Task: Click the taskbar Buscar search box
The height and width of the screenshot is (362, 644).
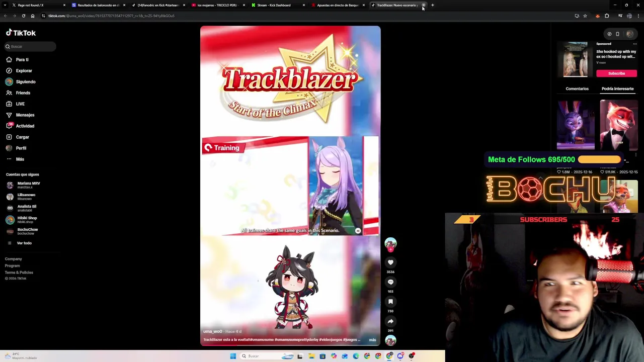Action: pos(267,356)
